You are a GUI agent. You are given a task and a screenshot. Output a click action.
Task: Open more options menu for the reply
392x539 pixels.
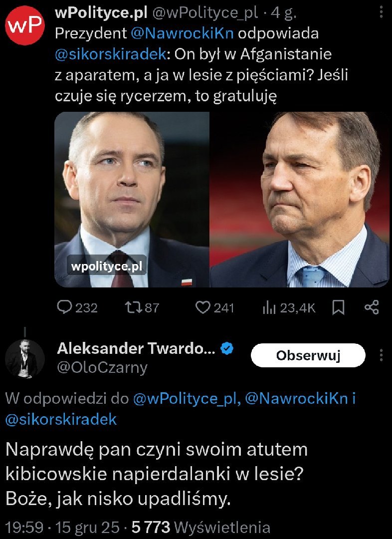coord(382,355)
